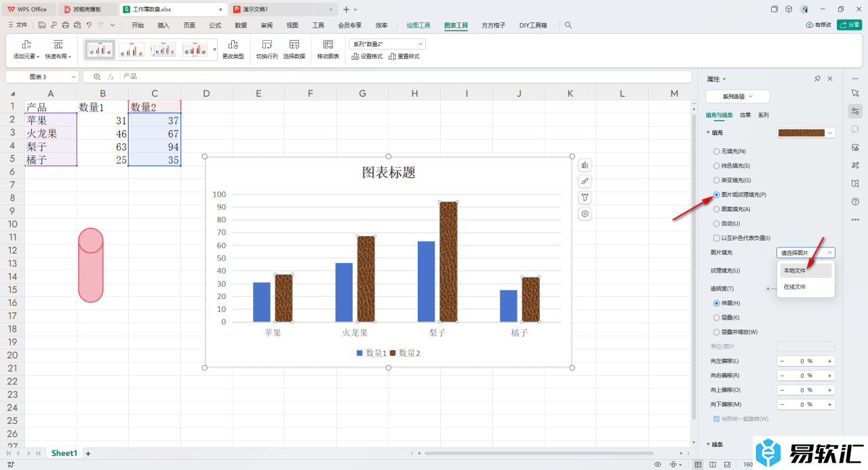Click the 更改类型 (change chart type) icon
The height and width of the screenshot is (470, 868).
tap(233, 45)
